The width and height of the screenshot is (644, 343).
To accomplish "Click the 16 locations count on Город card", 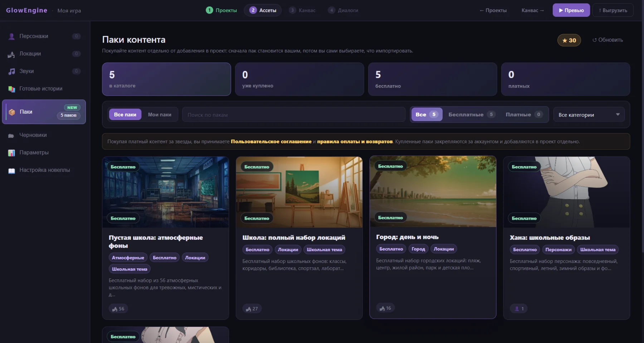I will (x=385, y=308).
